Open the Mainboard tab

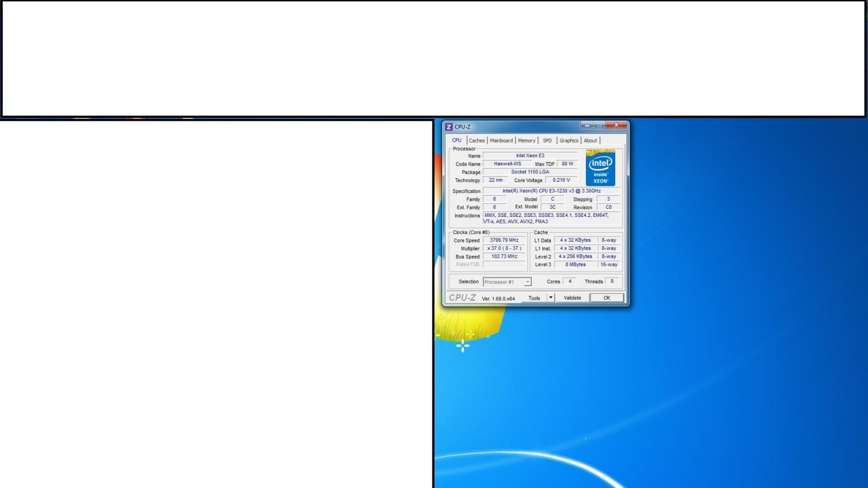(501, 140)
